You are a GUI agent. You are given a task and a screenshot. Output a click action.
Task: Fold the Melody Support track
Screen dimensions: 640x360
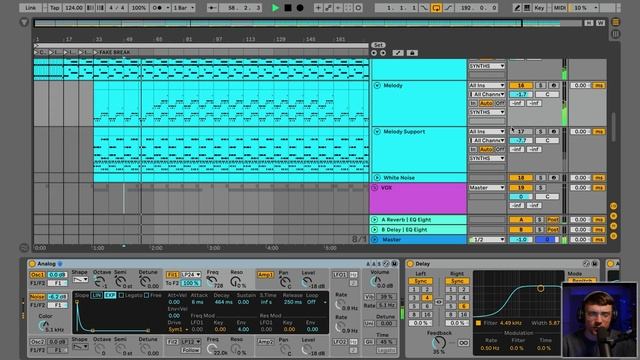coord(377,131)
